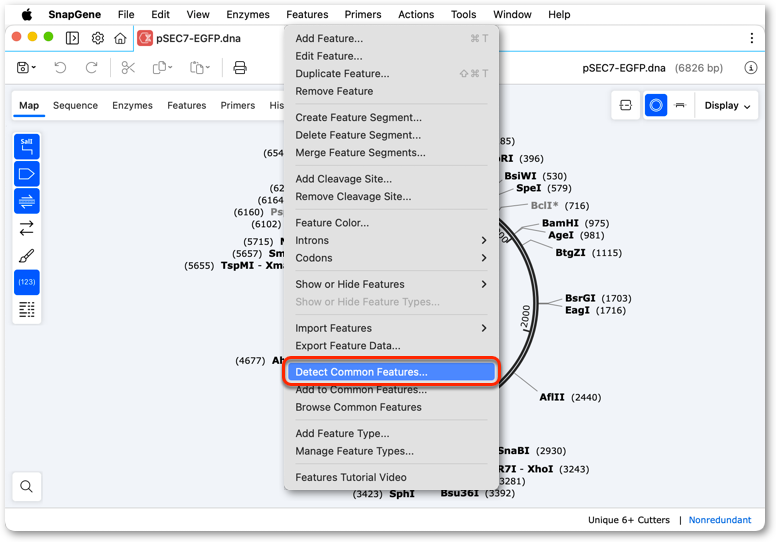This screenshot has height=542, width=776.
Task: Open the Actions menu in menu bar
Action: 416,14
